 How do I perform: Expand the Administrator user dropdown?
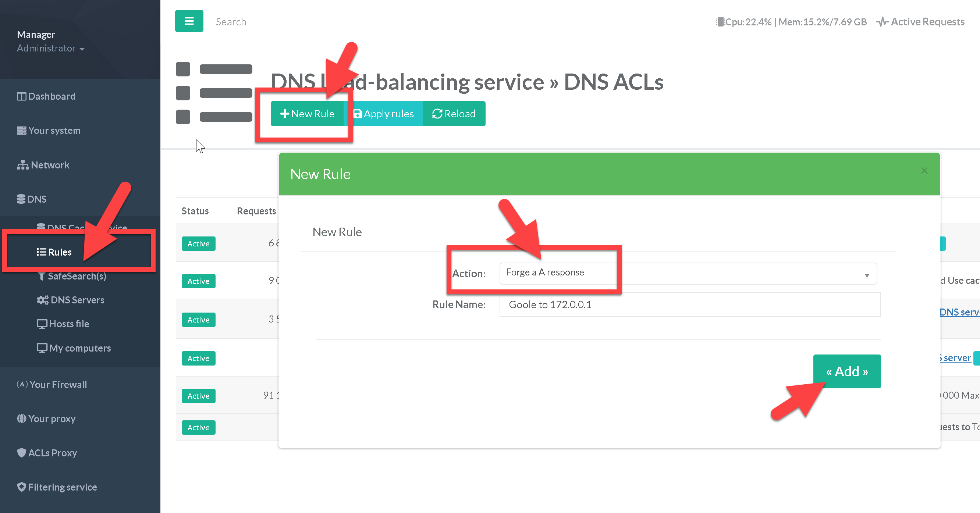pyautogui.click(x=51, y=48)
